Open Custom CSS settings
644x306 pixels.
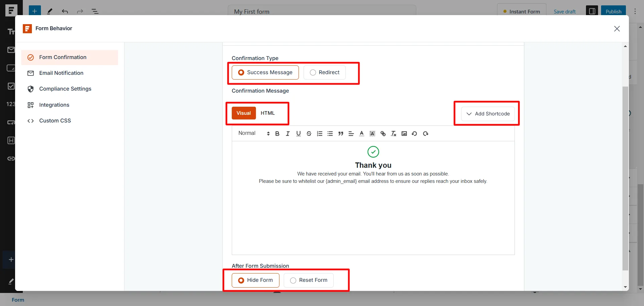pos(55,120)
